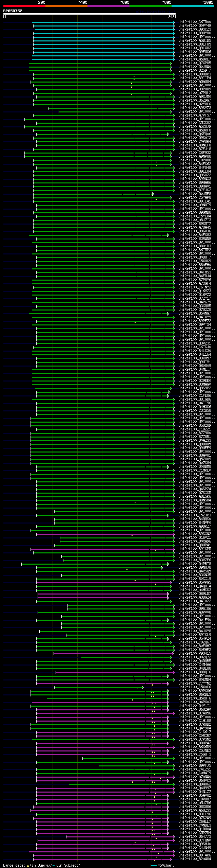Image resolution: width=217 pixels, height=868 pixels.
Task: Click the UniRef100_B9IIP4 label
Action: pyautogui.click(x=195, y=78)
